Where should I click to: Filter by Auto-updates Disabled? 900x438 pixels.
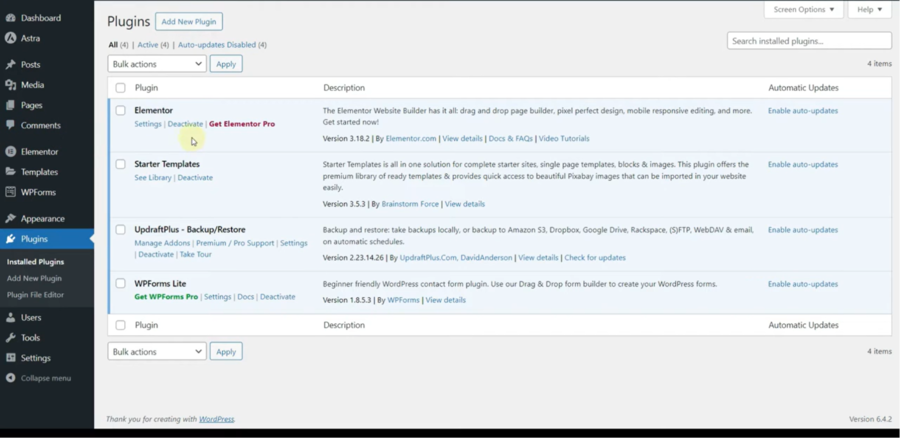click(x=217, y=45)
